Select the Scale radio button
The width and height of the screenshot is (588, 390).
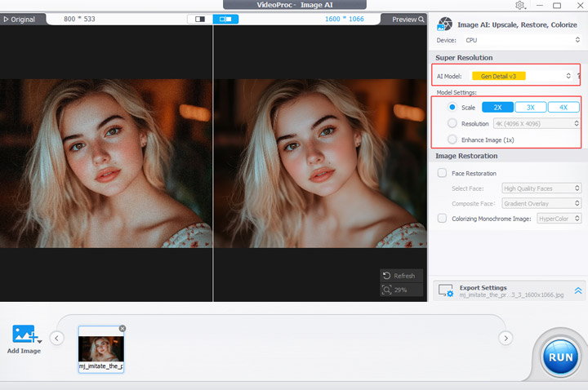(x=452, y=107)
